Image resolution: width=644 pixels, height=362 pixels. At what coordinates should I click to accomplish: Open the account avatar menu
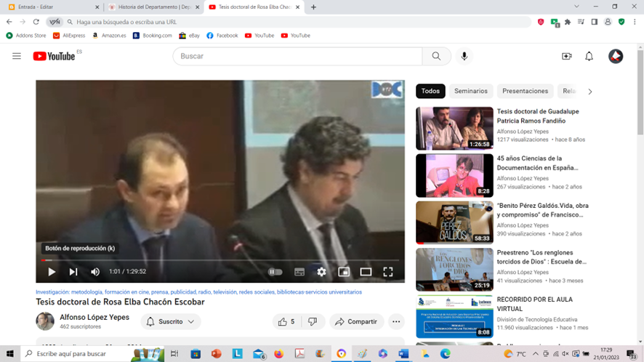click(x=615, y=56)
